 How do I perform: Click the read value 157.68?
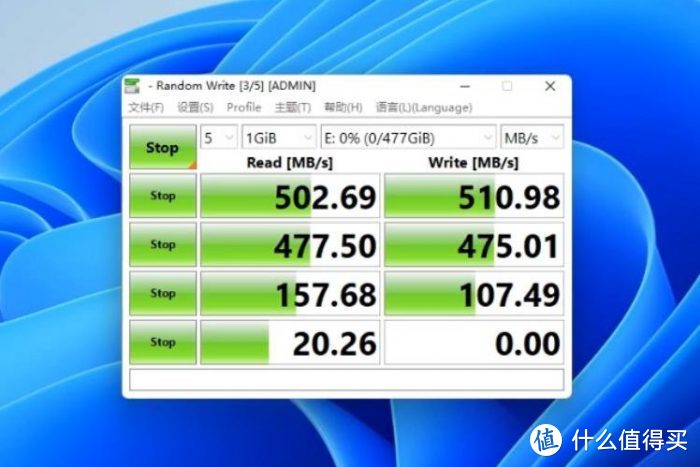(290, 293)
